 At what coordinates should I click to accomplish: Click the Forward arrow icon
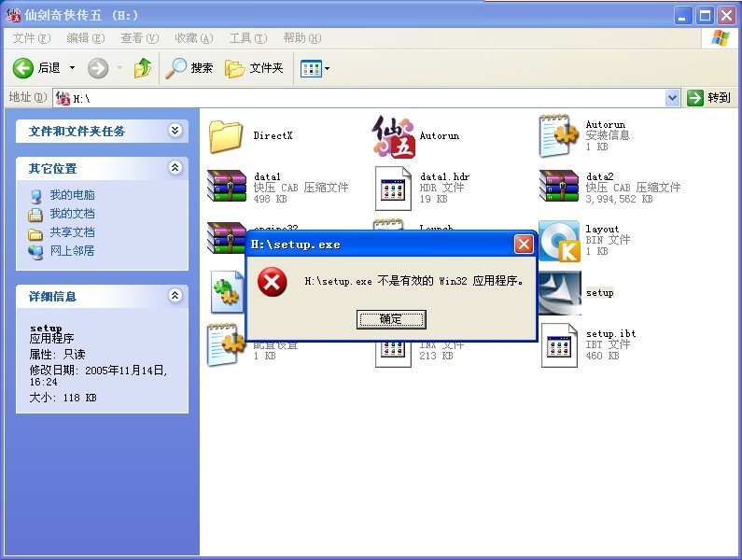[x=98, y=68]
